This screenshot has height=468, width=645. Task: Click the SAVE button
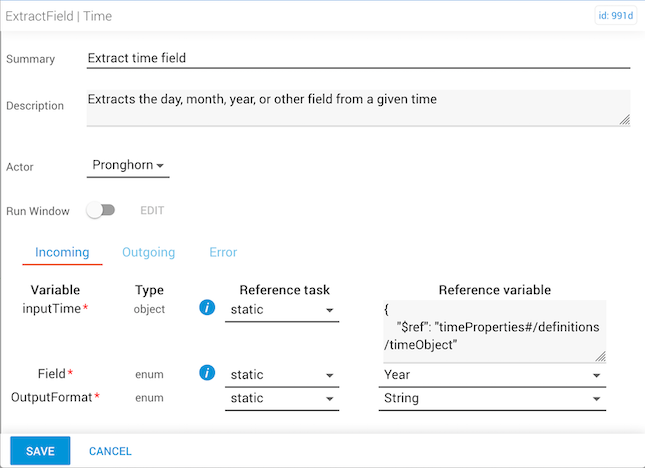coord(40,451)
